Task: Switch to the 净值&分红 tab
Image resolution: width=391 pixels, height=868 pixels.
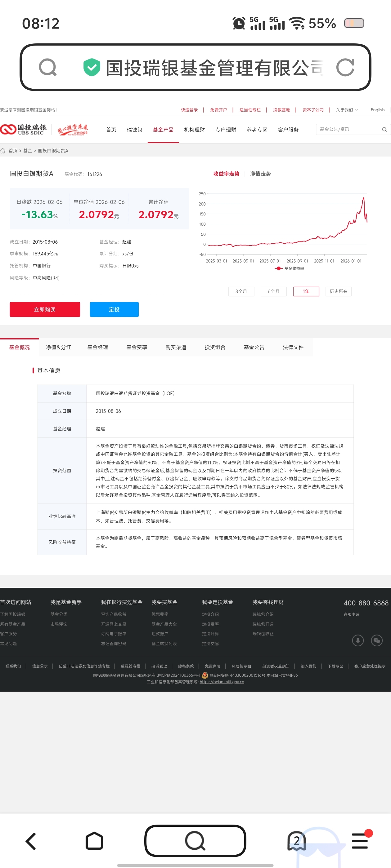Action: click(59, 348)
